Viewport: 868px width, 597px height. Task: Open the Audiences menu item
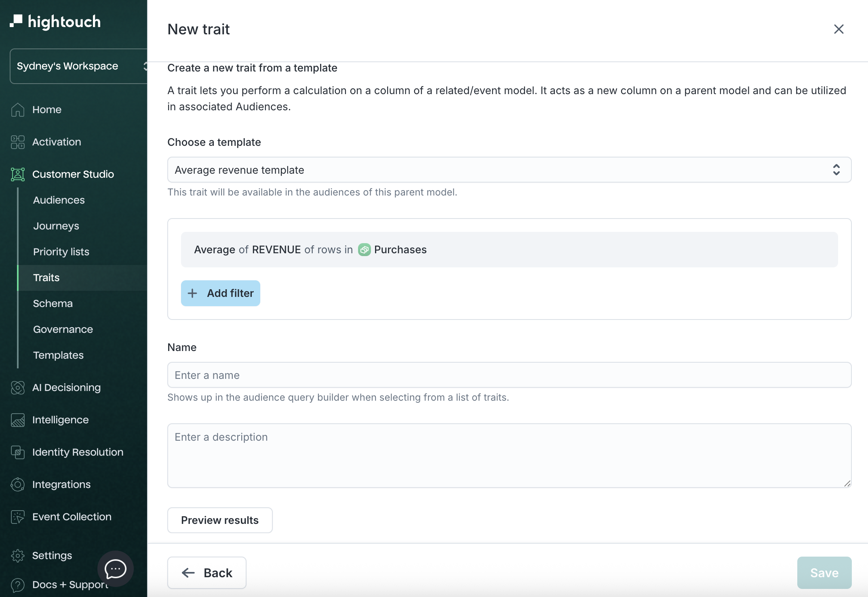point(59,200)
